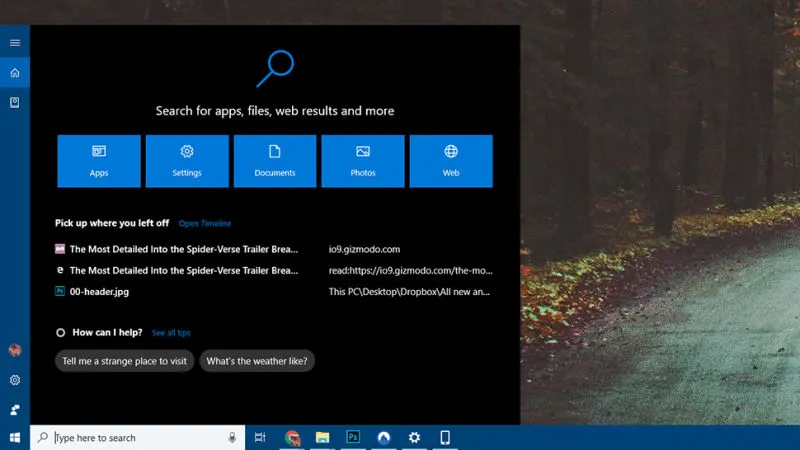Screen dimensions: 800x450
Task: Expand the hamburger menu in Cortana sidebar
Action: [15, 43]
